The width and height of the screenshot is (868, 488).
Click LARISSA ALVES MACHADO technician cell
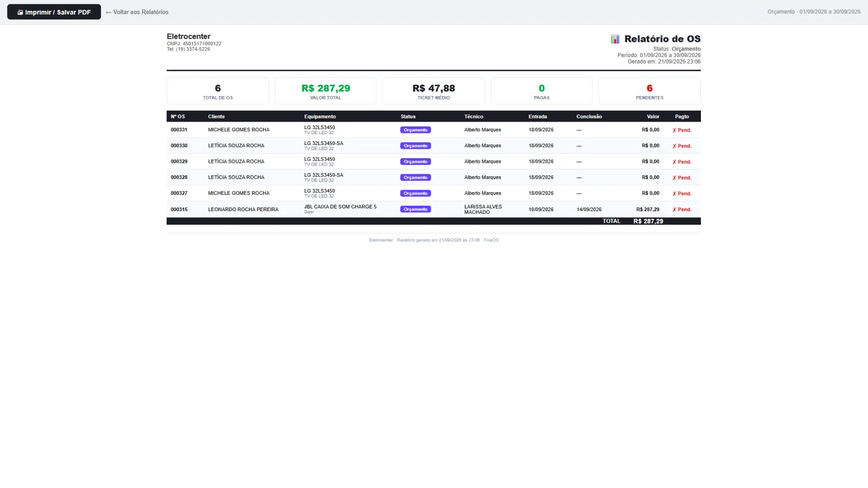point(483,210)
